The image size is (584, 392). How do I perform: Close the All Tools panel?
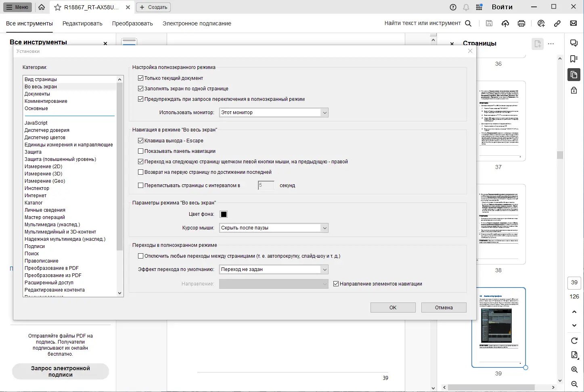click(105, 43)
